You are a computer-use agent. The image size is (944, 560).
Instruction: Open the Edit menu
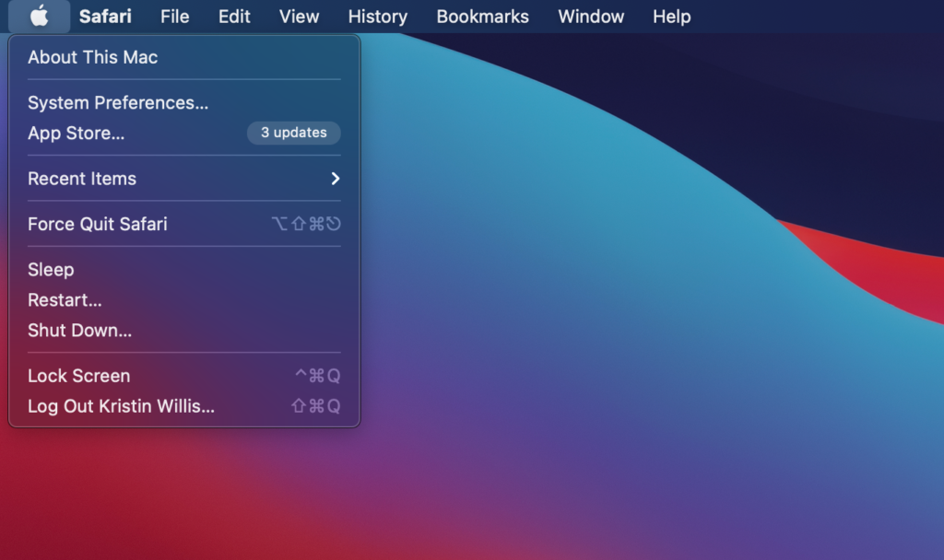(x=234, y=17)
